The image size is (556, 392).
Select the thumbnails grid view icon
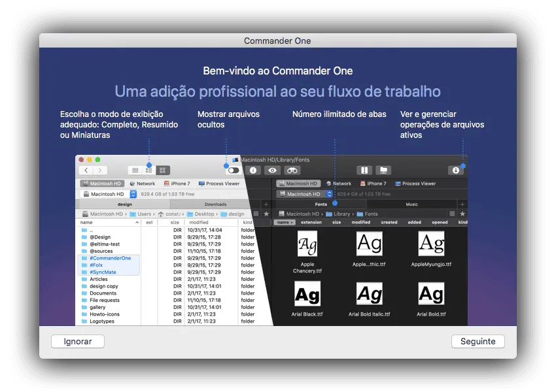(x=162, y=171)
